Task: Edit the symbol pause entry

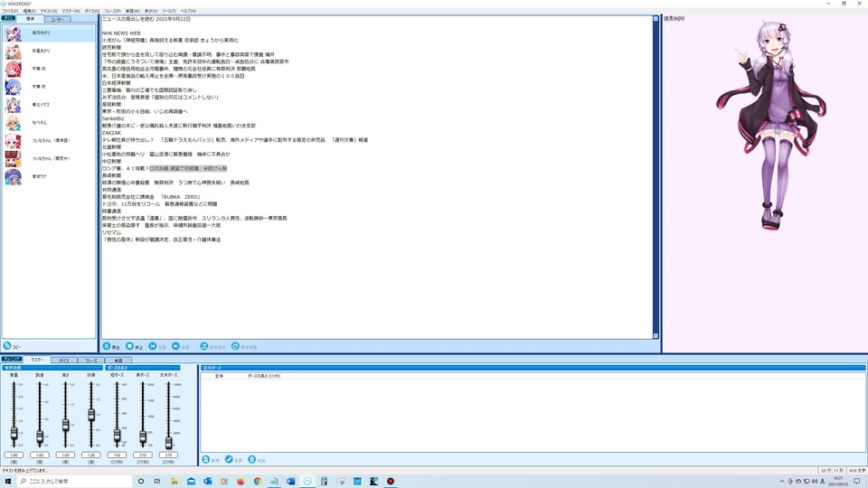Action: coord(233,460)
